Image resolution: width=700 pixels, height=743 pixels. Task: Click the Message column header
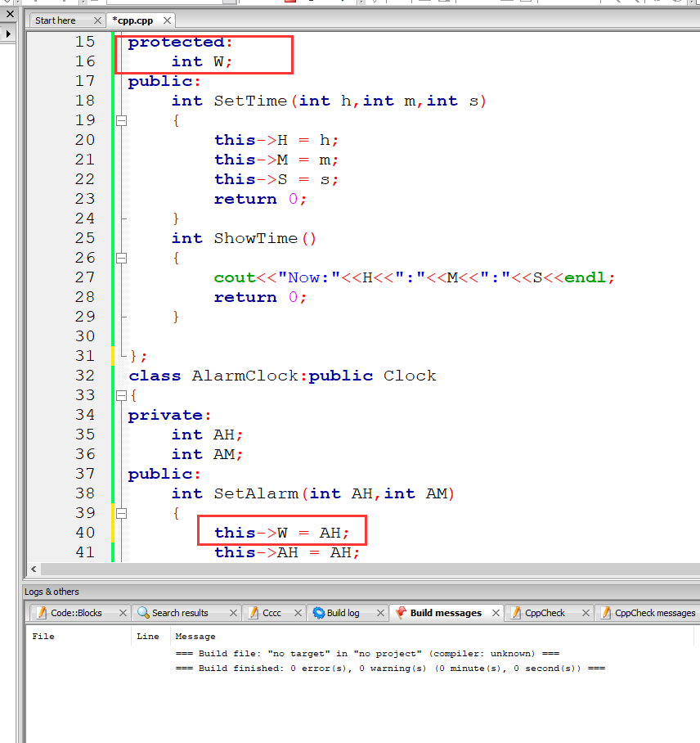(195, 636)
